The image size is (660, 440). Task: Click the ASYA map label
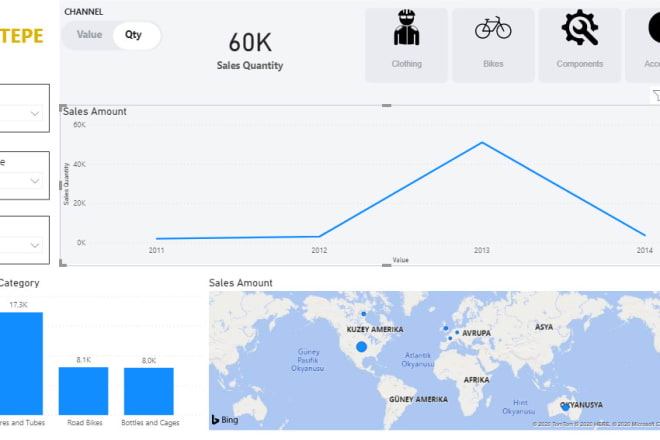544,327
